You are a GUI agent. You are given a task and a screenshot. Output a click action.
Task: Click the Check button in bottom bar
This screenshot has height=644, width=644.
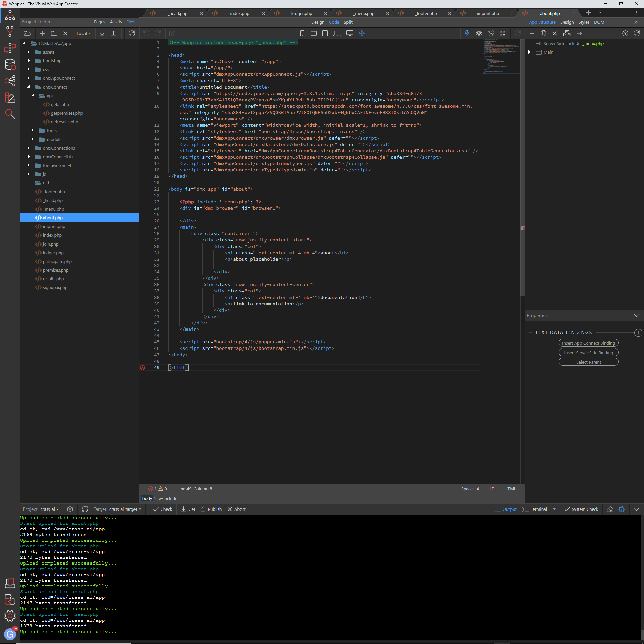click(x=163, y=509)
